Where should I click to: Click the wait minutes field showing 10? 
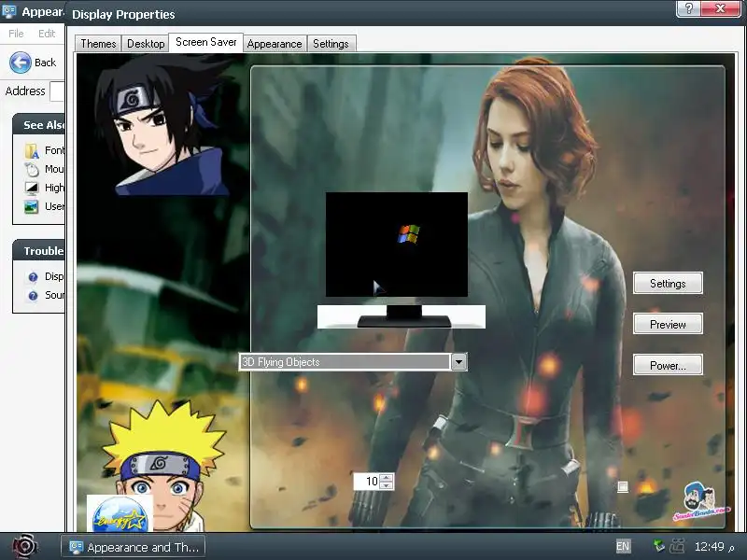367,482
